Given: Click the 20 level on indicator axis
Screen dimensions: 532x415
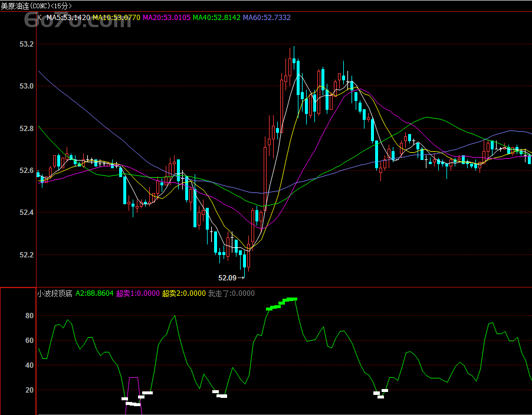Looking at the screenshot, I should [x=29, y=390].
